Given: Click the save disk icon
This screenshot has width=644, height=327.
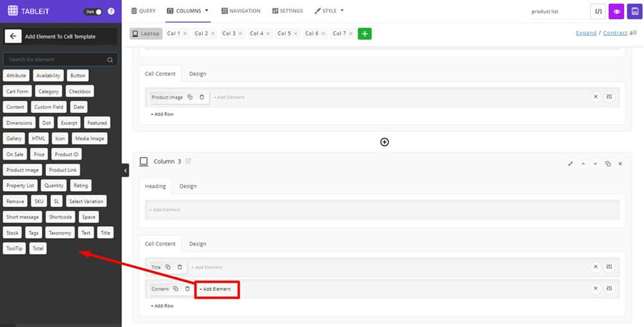Looking at the screenshot, I should 634,12.
